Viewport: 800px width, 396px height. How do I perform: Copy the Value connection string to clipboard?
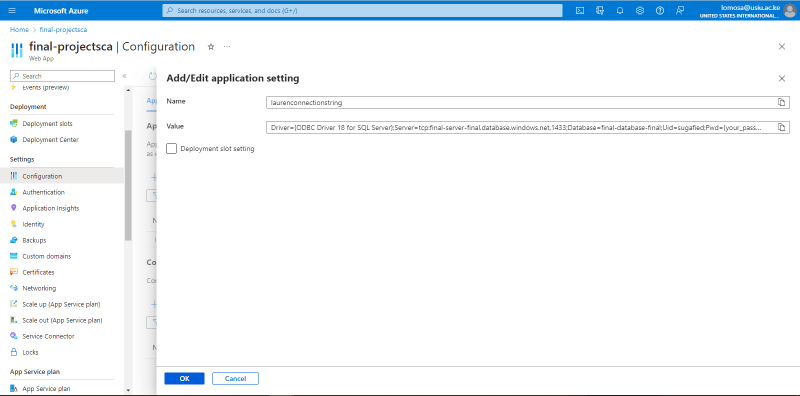[x=781, y=127]
